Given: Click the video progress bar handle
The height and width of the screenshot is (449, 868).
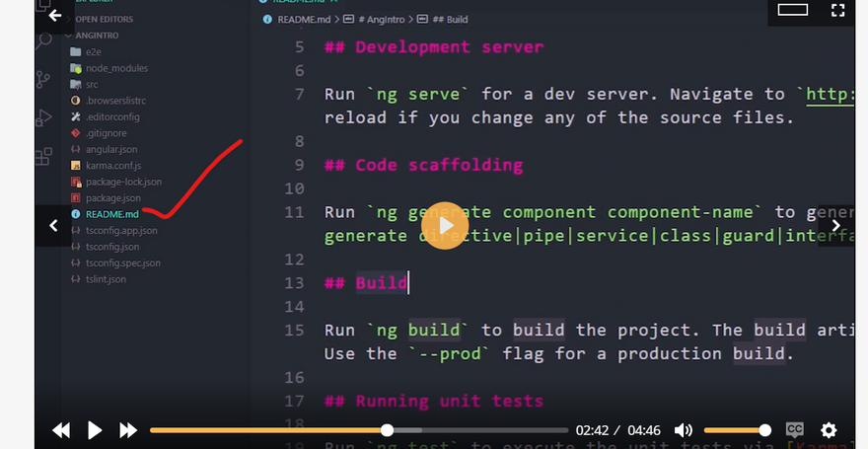Looking at the screenshot, I should 387,430.
